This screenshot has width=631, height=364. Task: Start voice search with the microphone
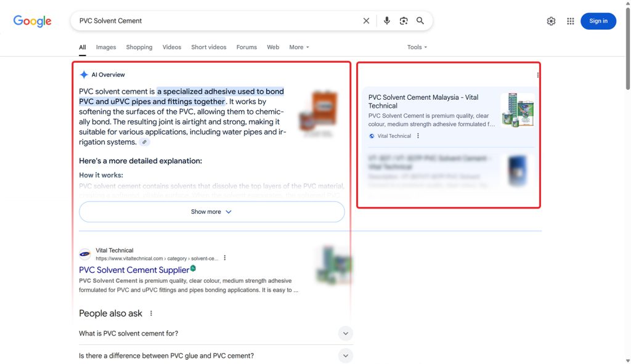click(387, 21)
